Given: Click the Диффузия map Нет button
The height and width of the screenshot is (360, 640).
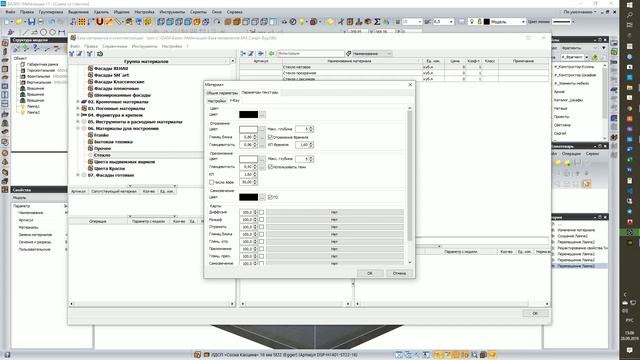Looking at the screenshot, I should coord(335,212).
